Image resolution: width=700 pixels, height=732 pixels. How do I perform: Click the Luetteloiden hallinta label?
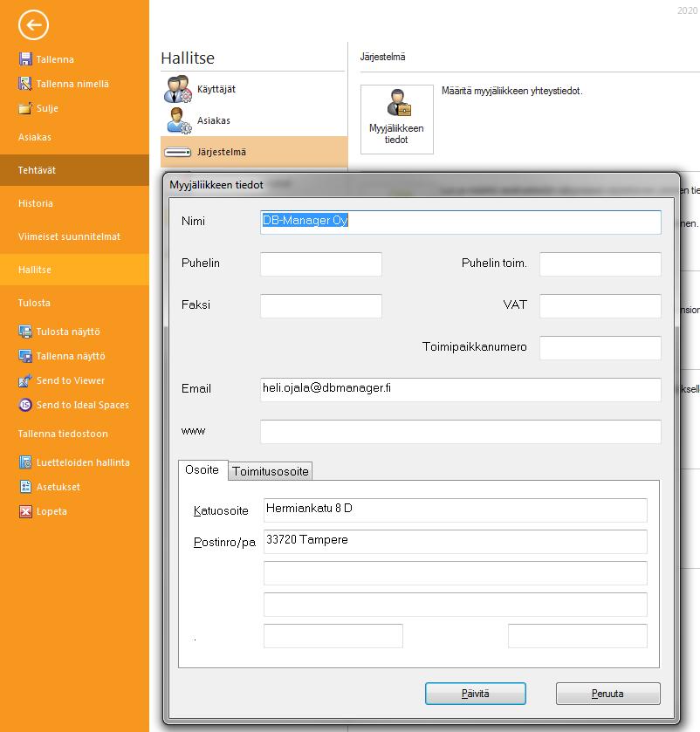click(x=83, y=462)
